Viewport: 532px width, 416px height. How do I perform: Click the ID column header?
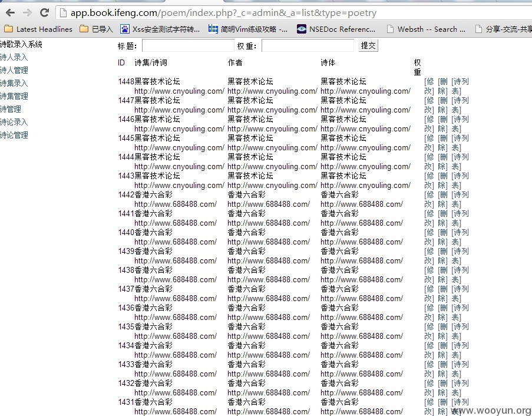tap(121, 63)
